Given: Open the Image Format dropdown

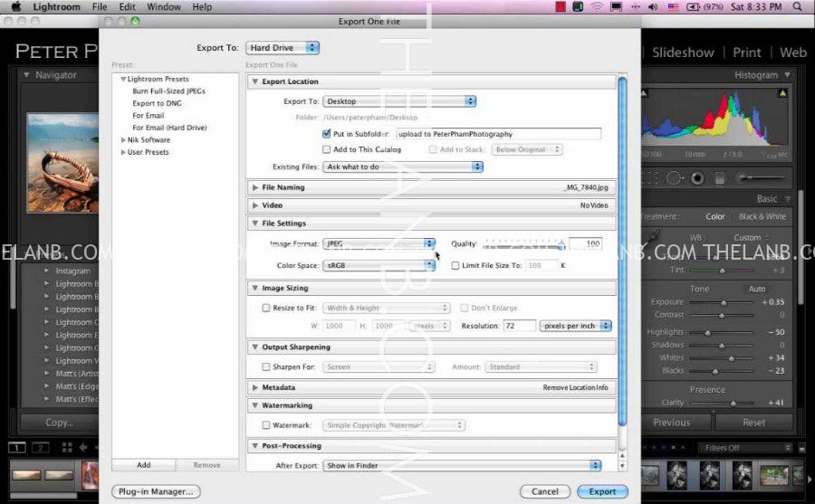Looking at the screenshot, I should tap(379, 244).
